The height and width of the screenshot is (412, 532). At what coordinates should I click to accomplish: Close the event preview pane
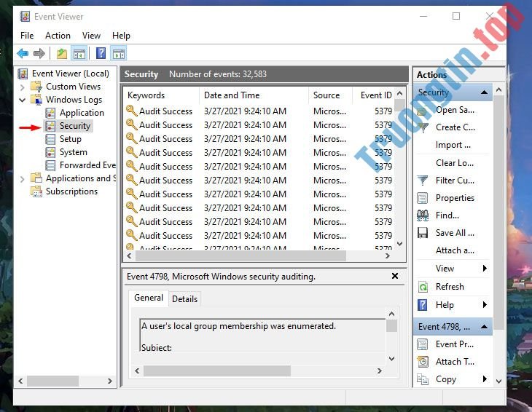(x=395, y=276)
